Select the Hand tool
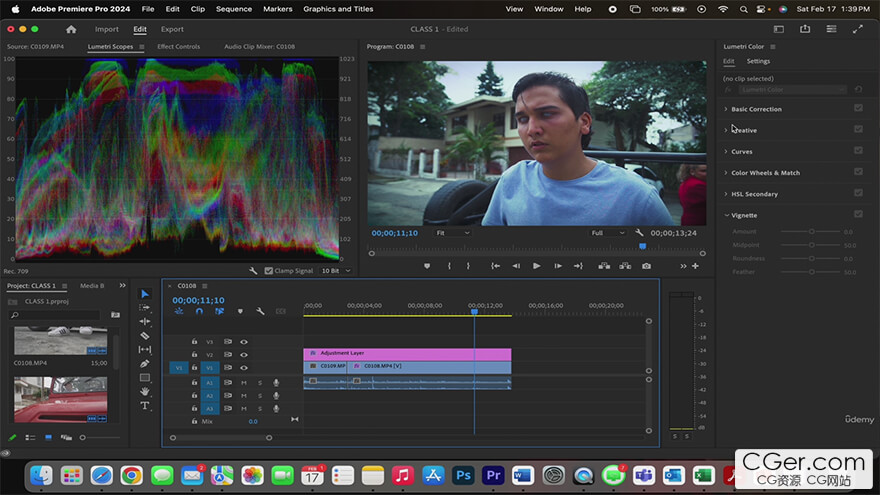Viewport: 880px width, 495px height. coord(145,391)
